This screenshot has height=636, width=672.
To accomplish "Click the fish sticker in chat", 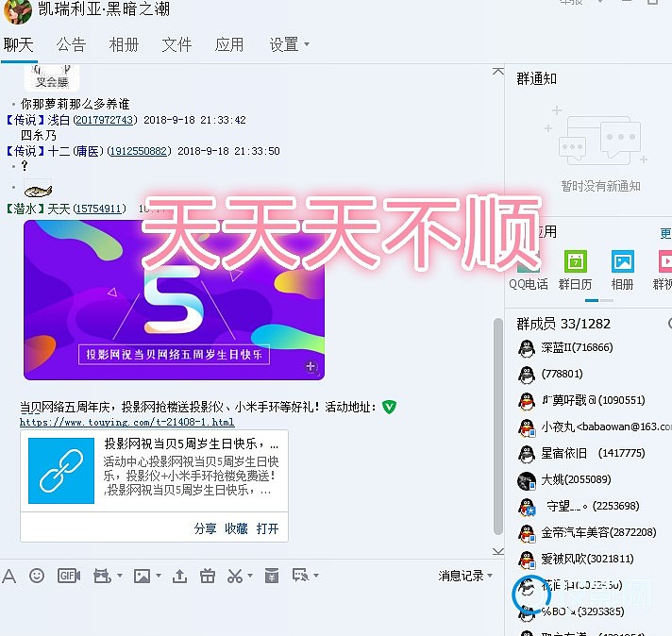I will [x=38, y=191].
